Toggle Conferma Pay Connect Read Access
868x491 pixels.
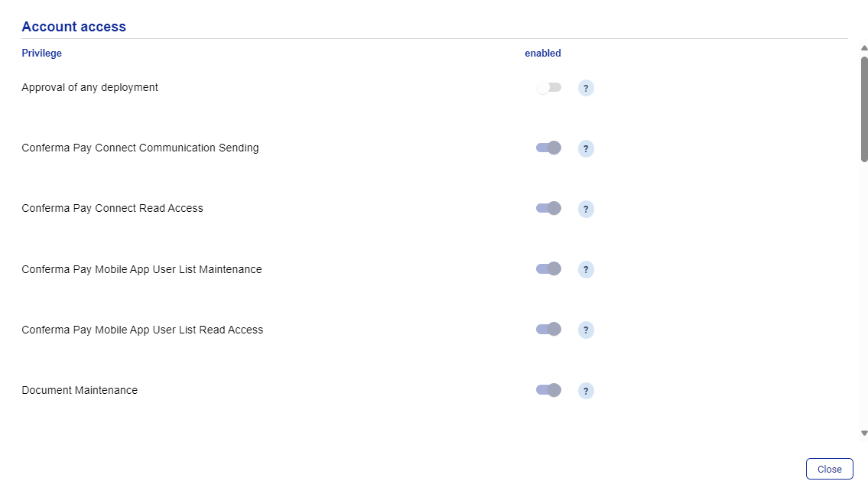548,208
